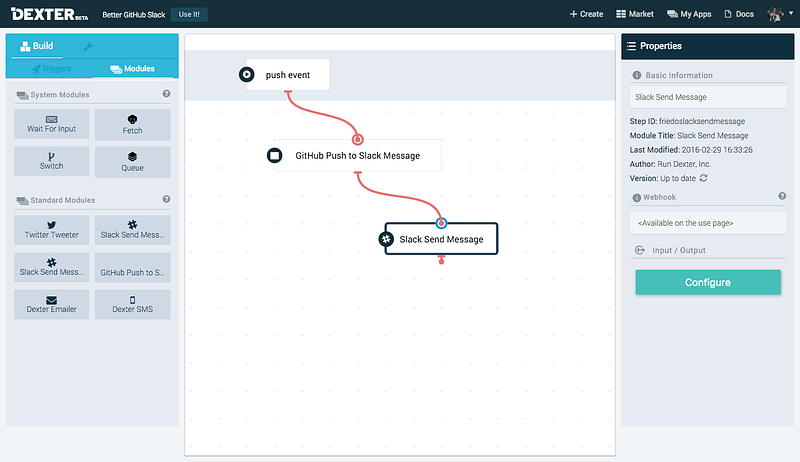
Task: Open the Docs link
Action: click(x=739, y=14)
